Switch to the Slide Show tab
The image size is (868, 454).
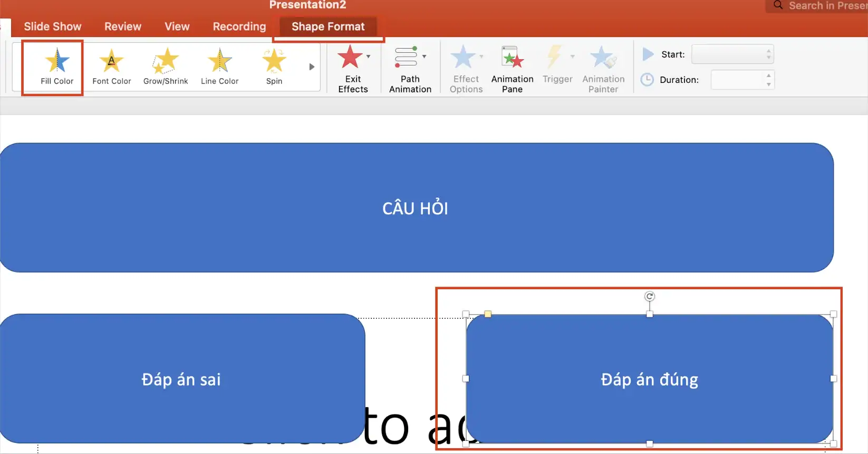[x=53, y=26]
